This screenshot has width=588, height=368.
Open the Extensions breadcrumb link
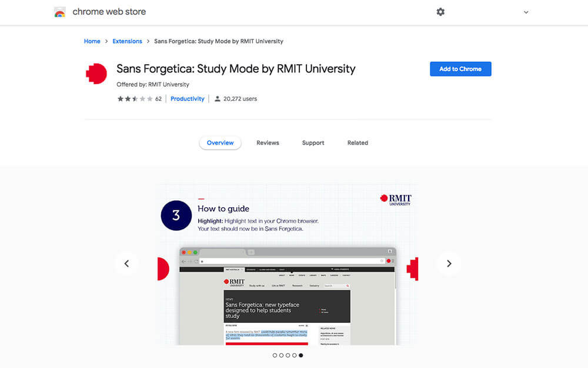coord(127,41)
